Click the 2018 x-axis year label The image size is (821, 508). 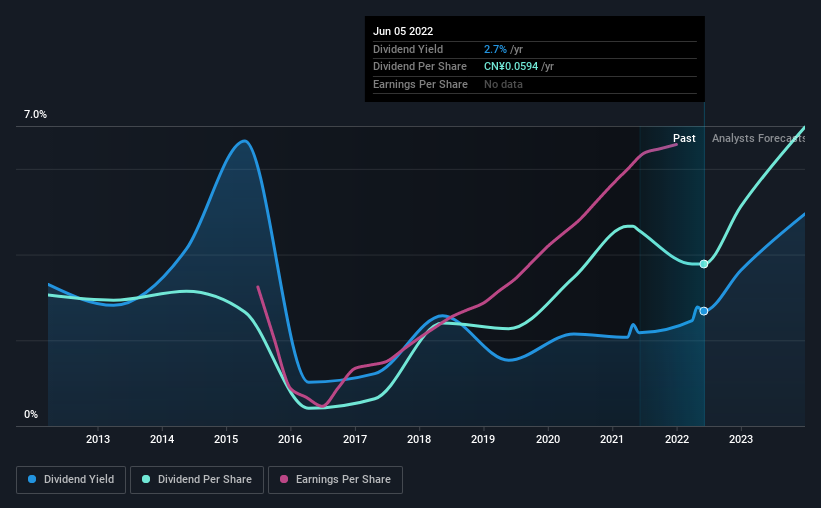(x=419, y=439)
